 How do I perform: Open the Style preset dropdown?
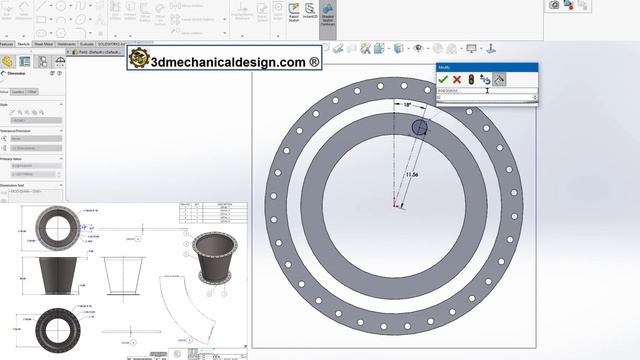pos(36,120)
